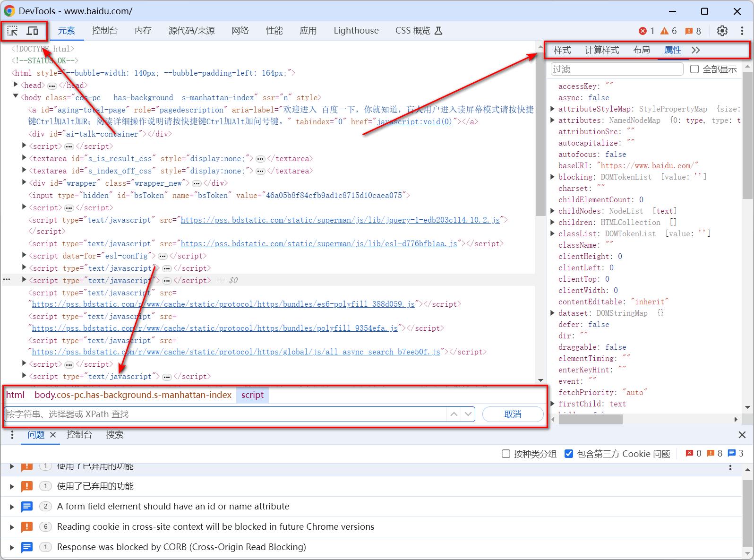Click the warning icon of cookie cross-site issue
This screenshot has height=560, width=754.
(27, 526)
